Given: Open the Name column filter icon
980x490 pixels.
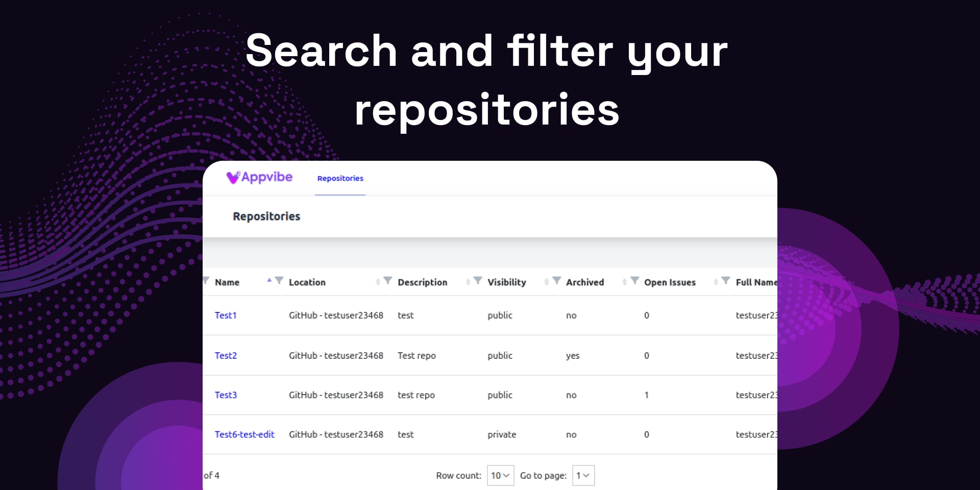Looking at the screenshot, I should click(279, 280).
